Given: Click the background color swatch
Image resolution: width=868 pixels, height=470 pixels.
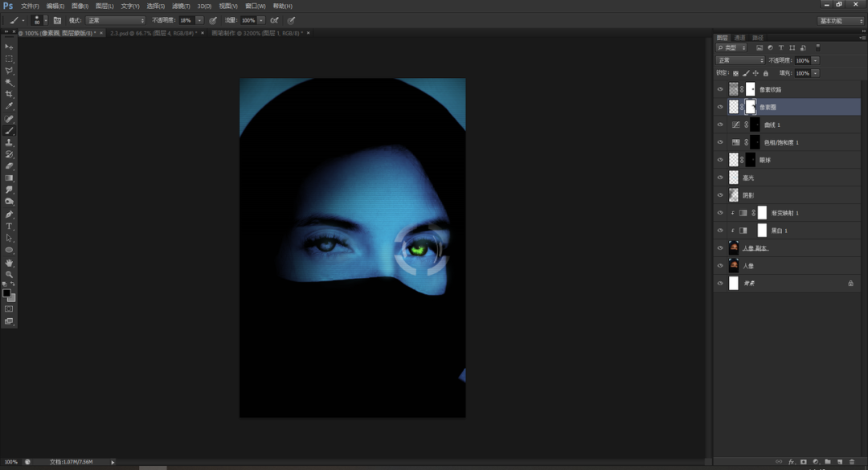Looking at the screenshot, I should point(11,298).
